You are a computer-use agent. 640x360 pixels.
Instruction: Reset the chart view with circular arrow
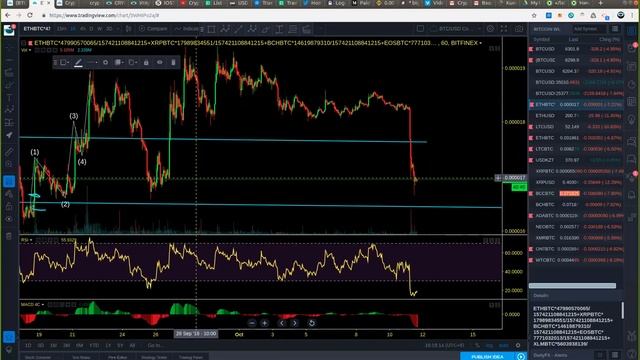pyautogui.click(x=311, y=323)
